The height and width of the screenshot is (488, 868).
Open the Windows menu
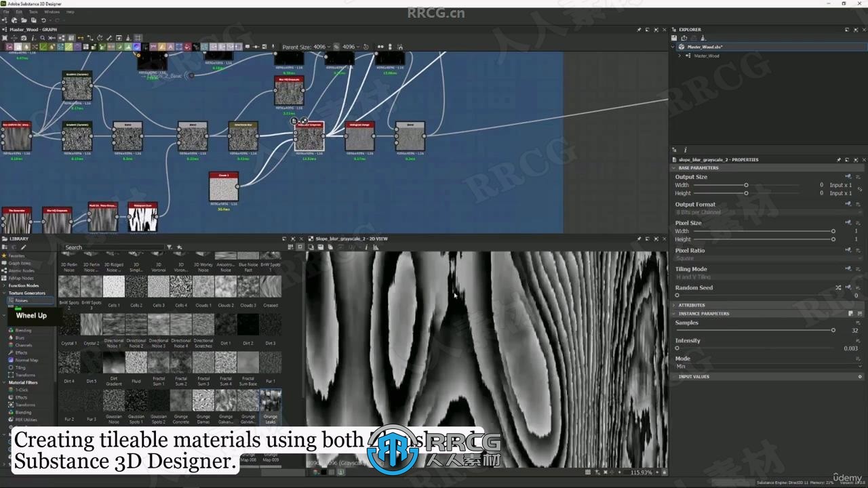(52, 12)
